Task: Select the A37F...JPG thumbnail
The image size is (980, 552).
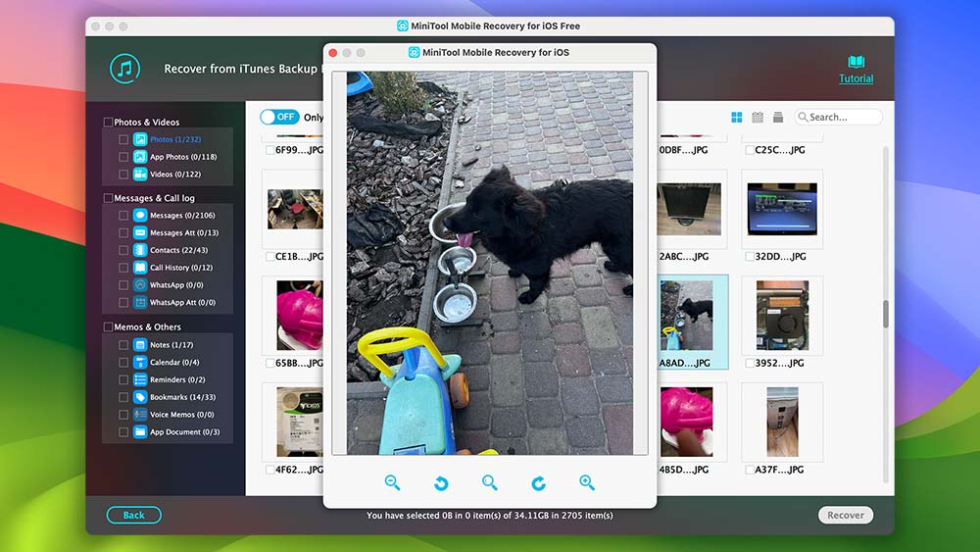Action: (782, 422)
